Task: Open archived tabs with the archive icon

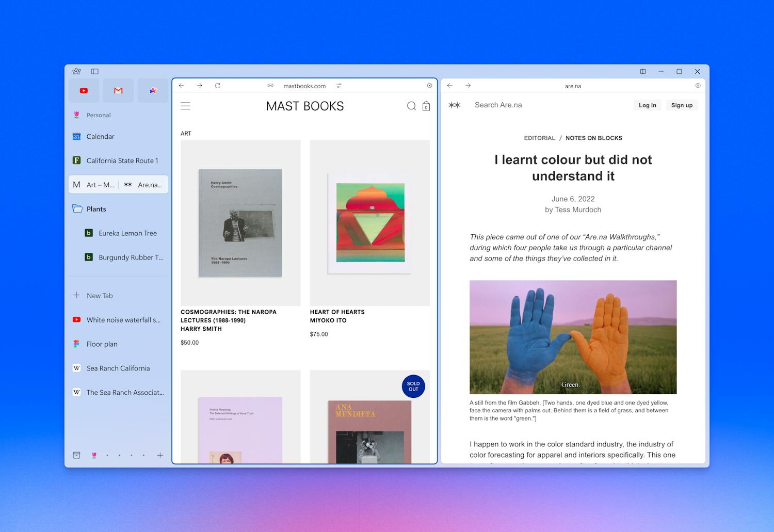Action: pyautogui.click(x=76, y=455)
